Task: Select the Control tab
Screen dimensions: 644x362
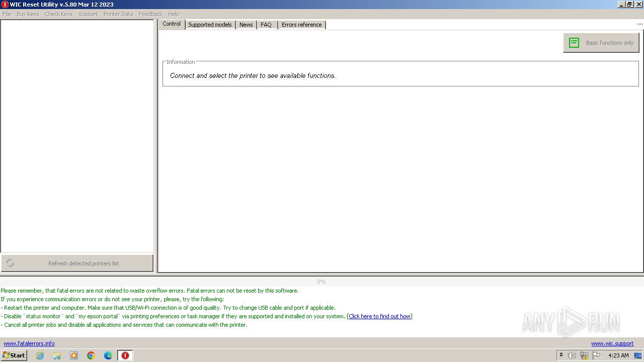Action: pyautogui.click(x=172, y=24)
